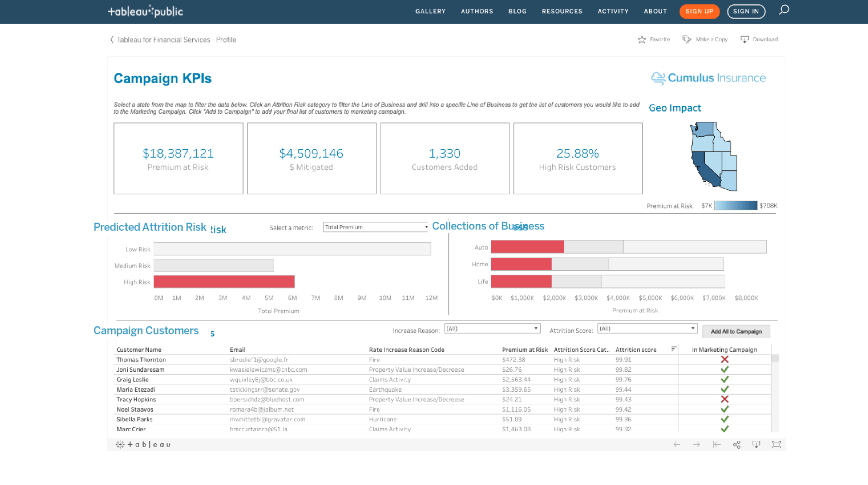Open the Gallery menu

[x=430, y=11]
